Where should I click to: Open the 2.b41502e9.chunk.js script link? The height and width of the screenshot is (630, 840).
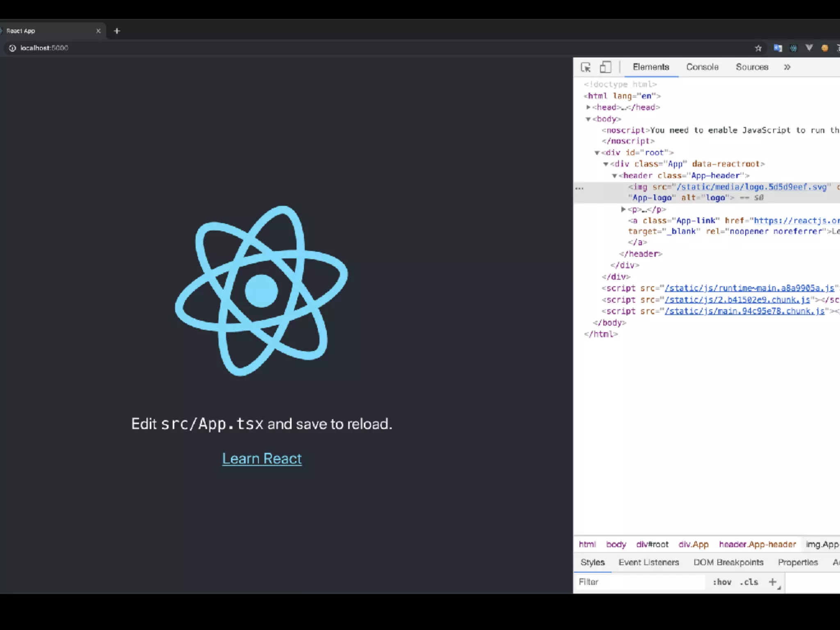click(737, 300)
